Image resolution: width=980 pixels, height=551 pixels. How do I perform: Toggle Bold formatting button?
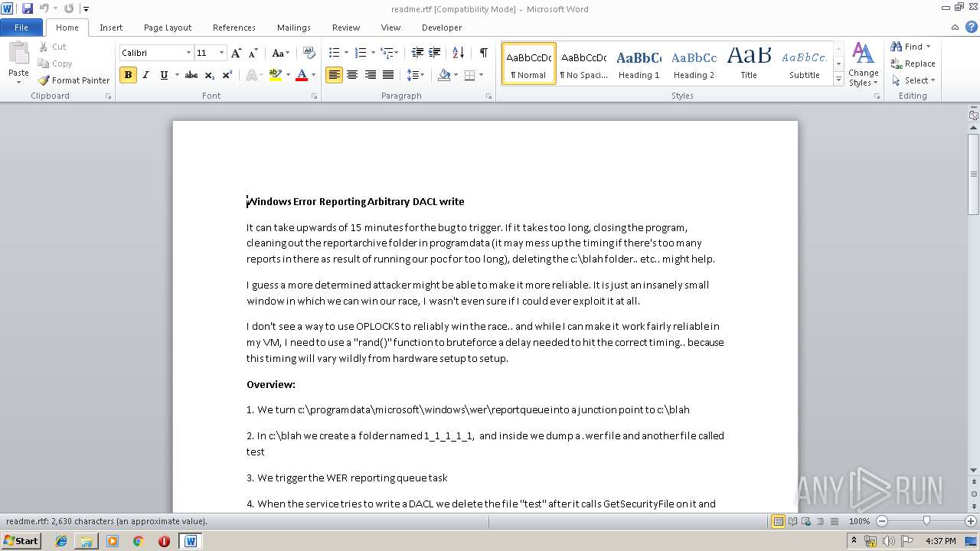(x=128, y=75)
